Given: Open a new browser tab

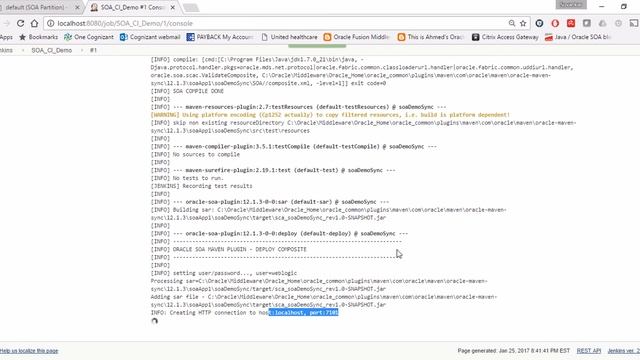Looking at the screenshot, I should (191, 7).
